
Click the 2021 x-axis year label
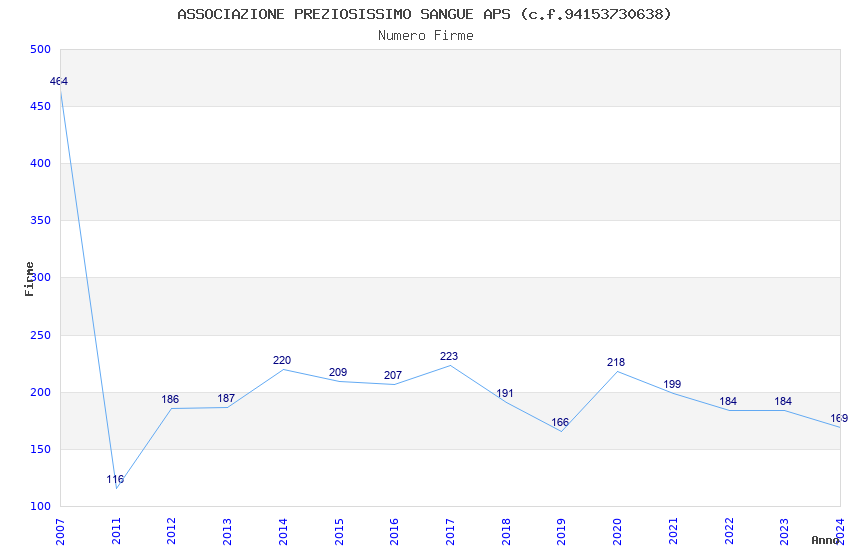[x=673, y=531]
